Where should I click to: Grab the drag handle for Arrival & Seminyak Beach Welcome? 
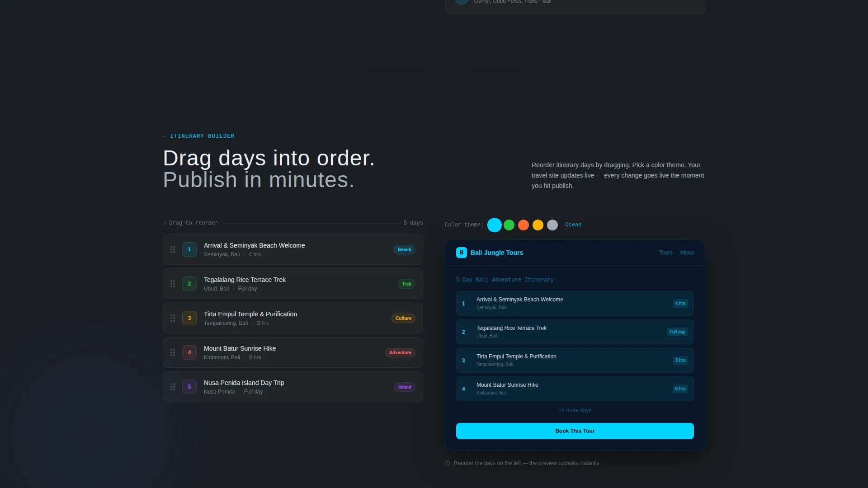coord(173,249)
